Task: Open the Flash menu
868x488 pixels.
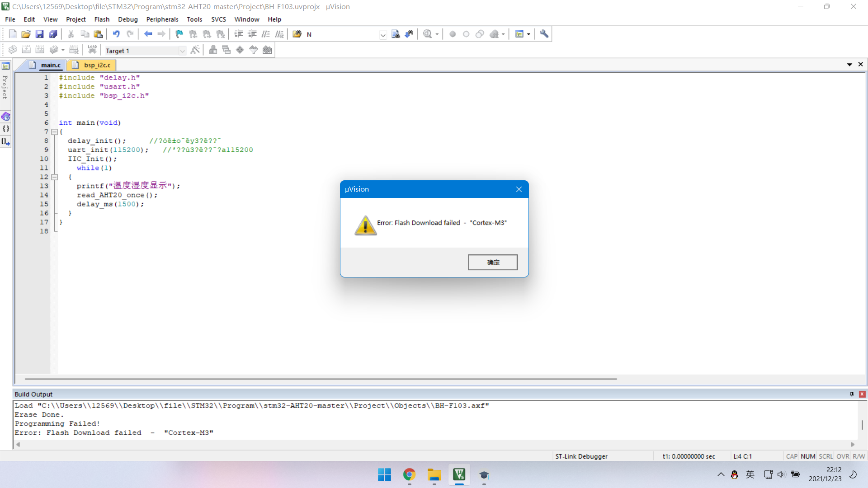Action: coord(102,19)
